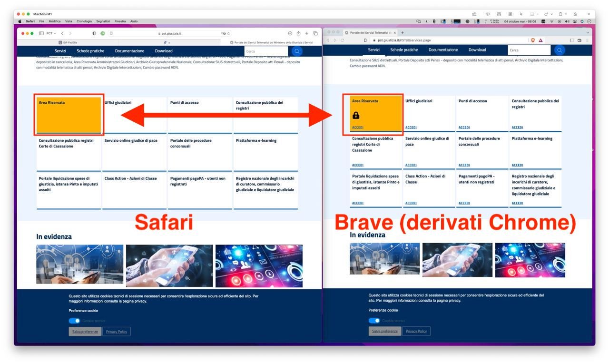This screenshot has width=609, height=364.
Task: Open the sound volume menu bar icon
Action: click(567, 21)
